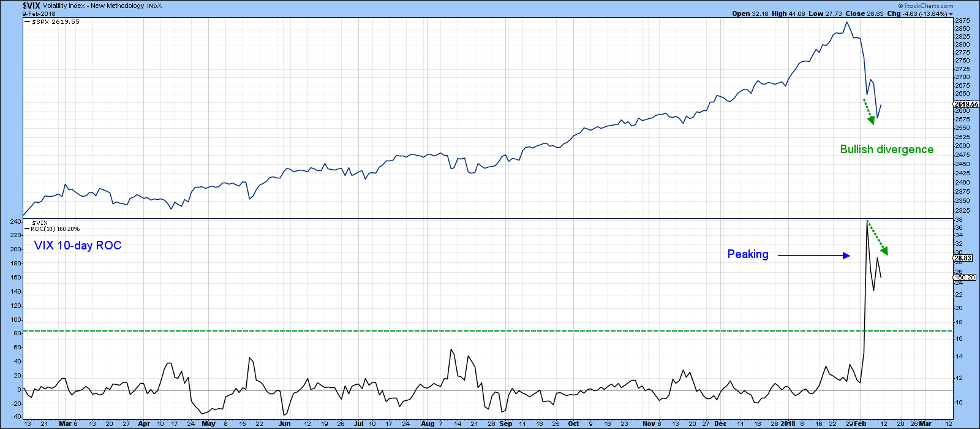Click the 2619.55 SPX price tag
980x429 pixels.
point(966,104)
